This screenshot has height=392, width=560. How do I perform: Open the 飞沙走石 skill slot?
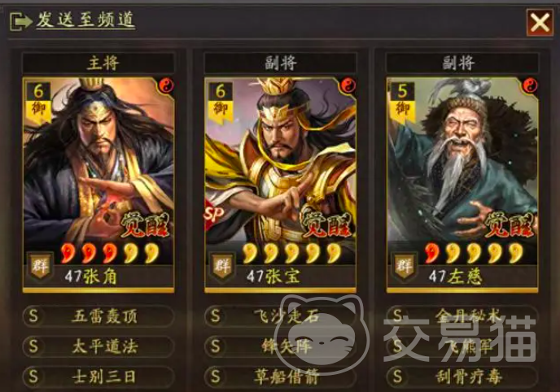tap(280, 316)
